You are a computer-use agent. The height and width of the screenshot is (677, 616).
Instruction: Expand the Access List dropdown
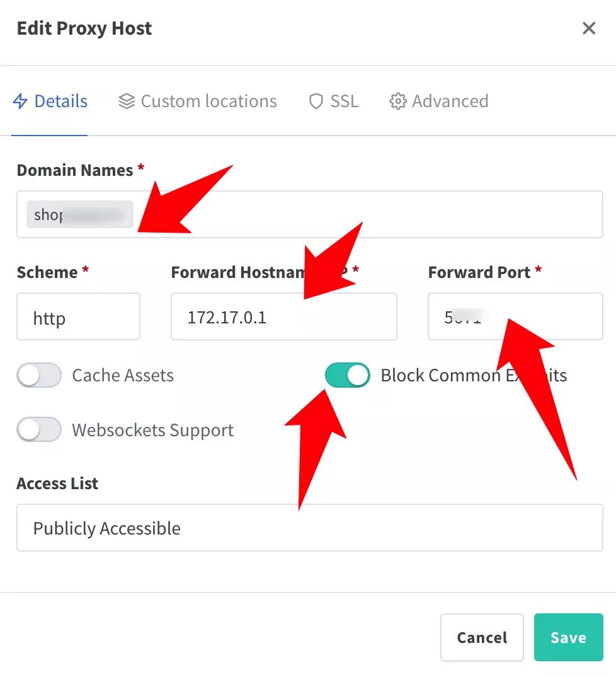click(309, 528)
